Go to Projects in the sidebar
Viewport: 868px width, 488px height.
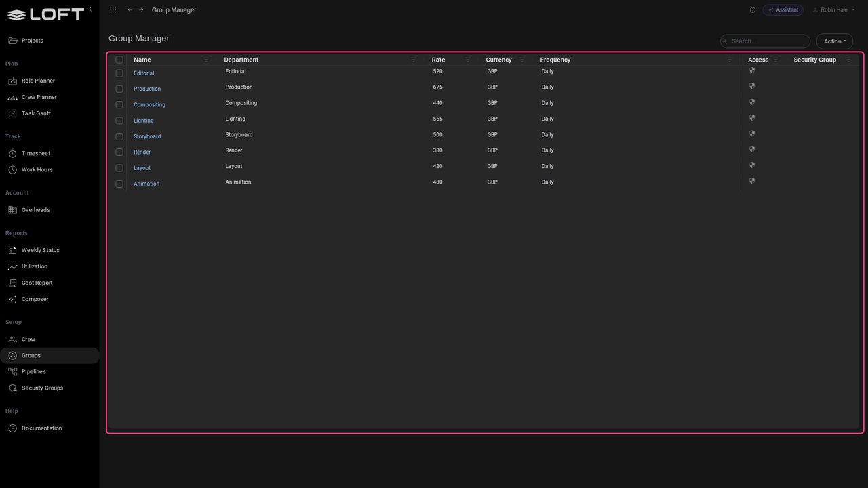50,41
